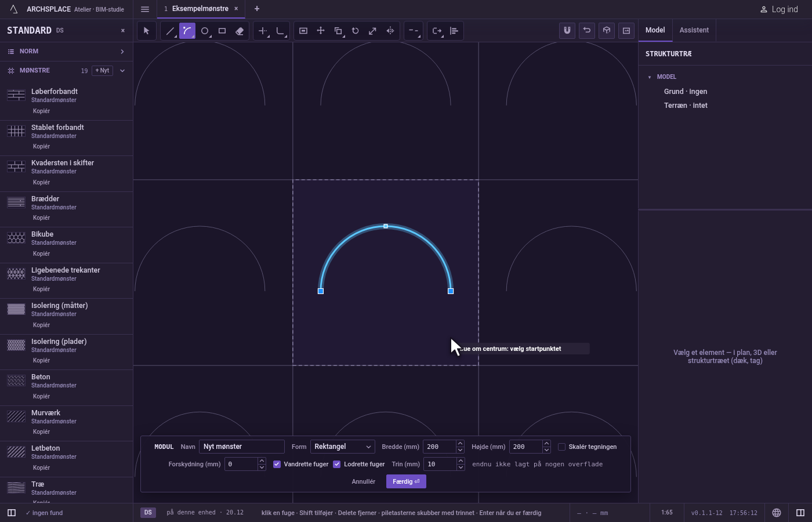Click Kopiér under Bikube
812x522 pixels.
point(41,253)
